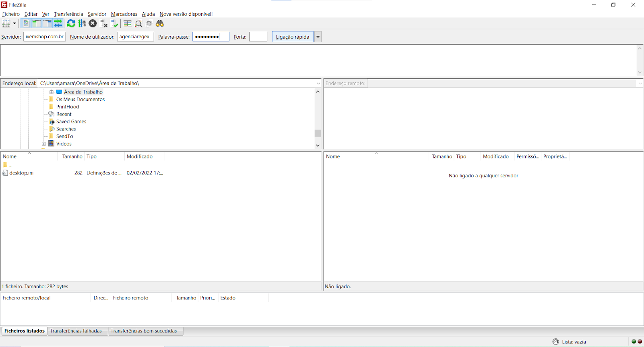Open the Marcadores menu
The height and width of the screenshot is (347, 644).
(124, 14)
